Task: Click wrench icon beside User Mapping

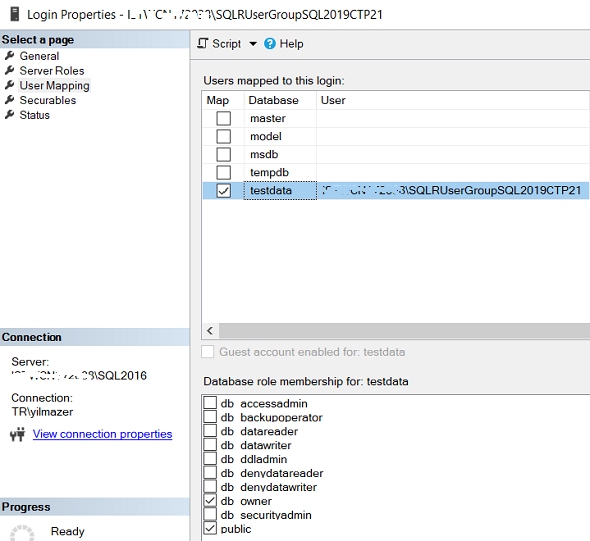Action: [10, 85]
